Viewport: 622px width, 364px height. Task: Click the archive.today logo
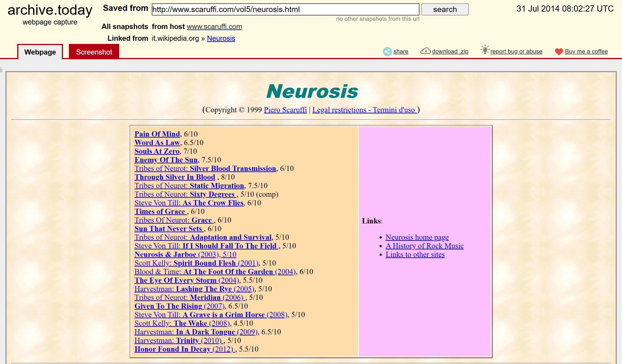click(50, 10)
